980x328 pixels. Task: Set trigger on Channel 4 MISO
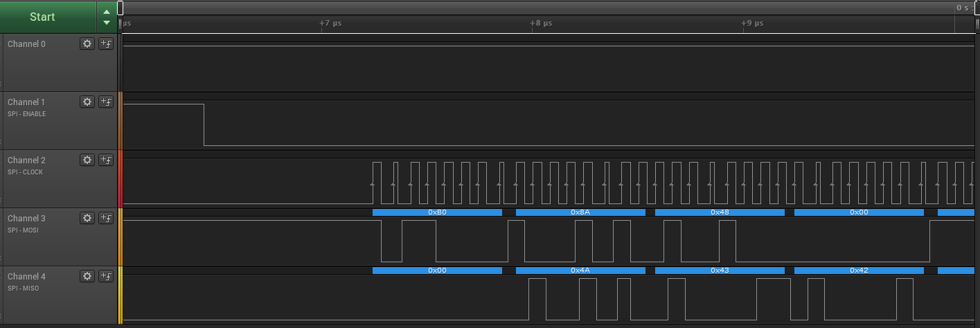coord(106,276)
